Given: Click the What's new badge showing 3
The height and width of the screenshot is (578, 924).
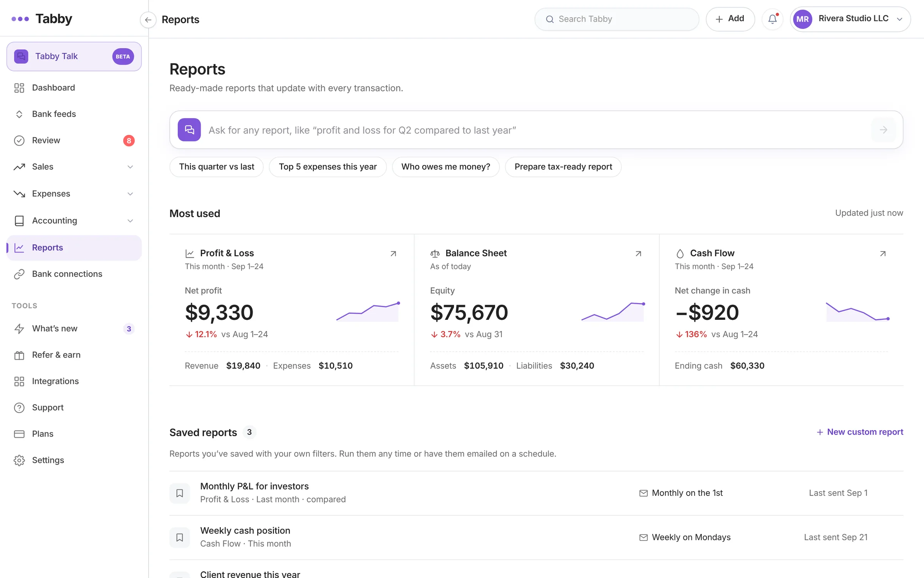Looking at the screenshot, I should (x=129, y=329).
